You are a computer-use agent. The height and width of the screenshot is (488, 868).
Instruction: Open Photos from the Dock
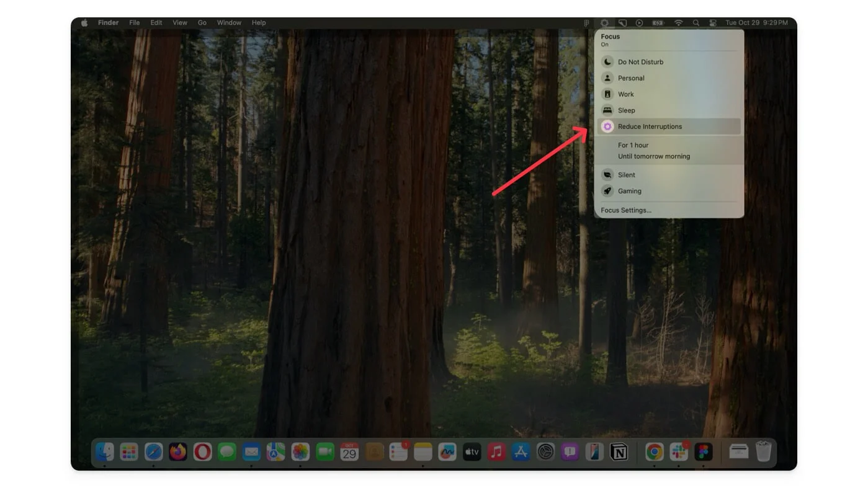click(300, 452)
